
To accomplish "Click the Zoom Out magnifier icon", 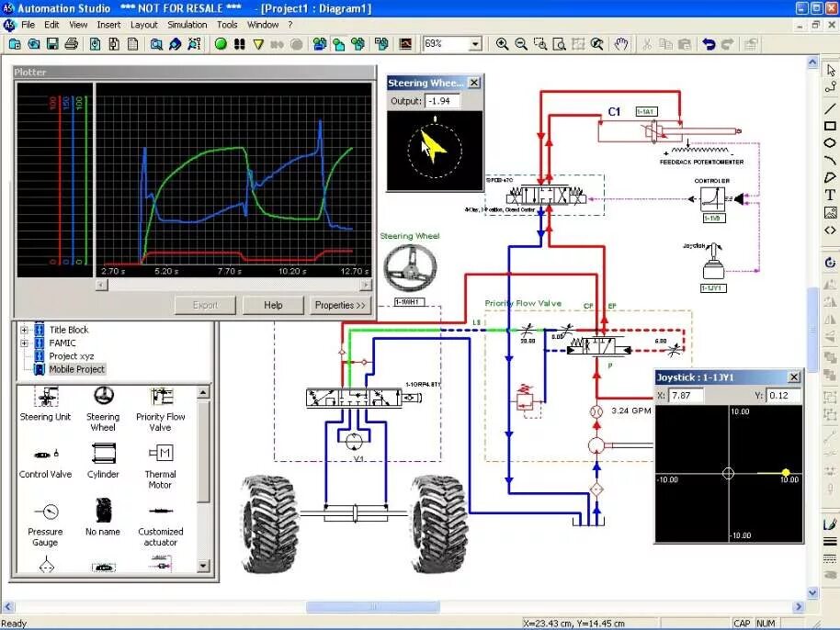I will click(521, 44).
